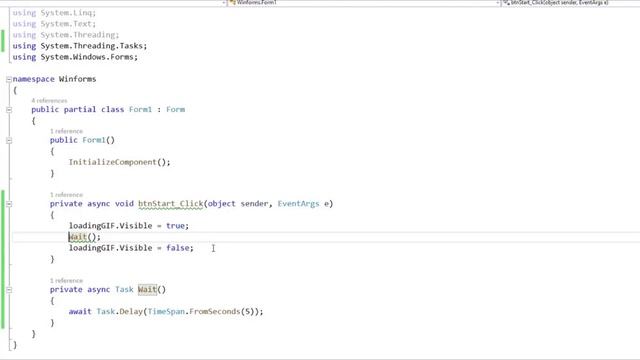Click the 'InitializeComponent' call
The image size is (640, 360).
tap(112, 162)
